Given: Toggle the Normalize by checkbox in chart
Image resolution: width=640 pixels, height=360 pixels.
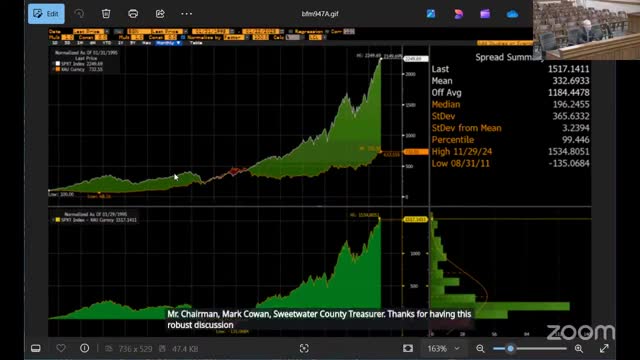Looking at the screenshot, I should (x=183, y=37).
